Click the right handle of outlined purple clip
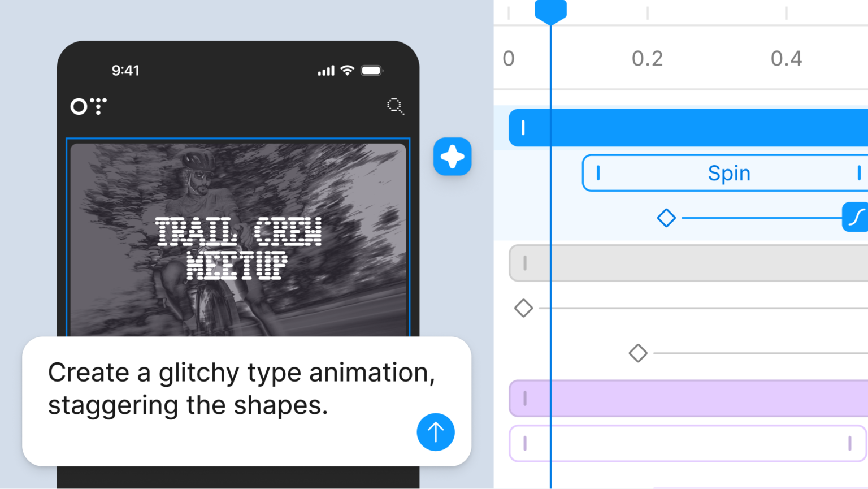The height and width of the screenshot is (489, 868). 850,443
